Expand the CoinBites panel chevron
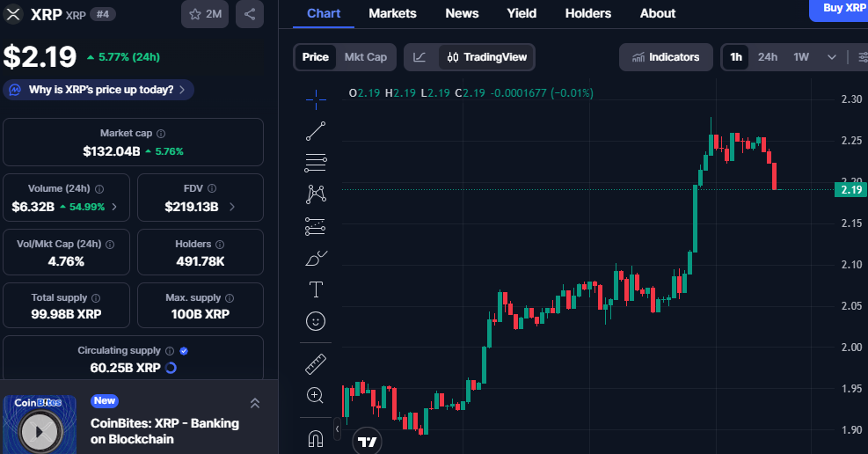The image size is (868, 454). pos(254,403)
